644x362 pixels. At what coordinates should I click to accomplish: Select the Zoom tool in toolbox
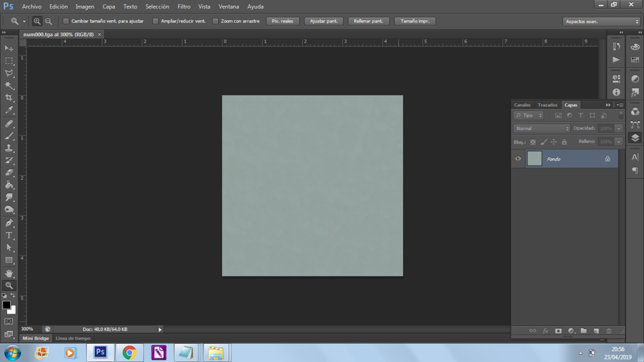(9, 285)
